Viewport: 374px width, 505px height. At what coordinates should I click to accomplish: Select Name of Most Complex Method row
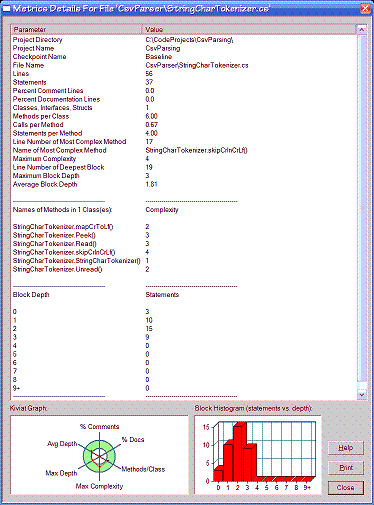coord(184,150)
